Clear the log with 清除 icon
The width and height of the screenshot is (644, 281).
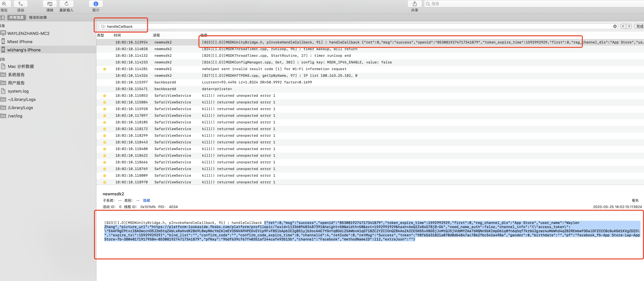click(x=50, y=4)
